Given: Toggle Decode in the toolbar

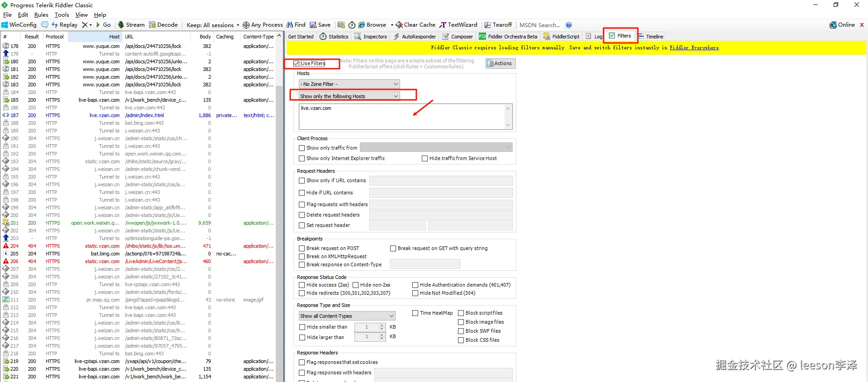Looking at the screenshot, I should (163, 25).
